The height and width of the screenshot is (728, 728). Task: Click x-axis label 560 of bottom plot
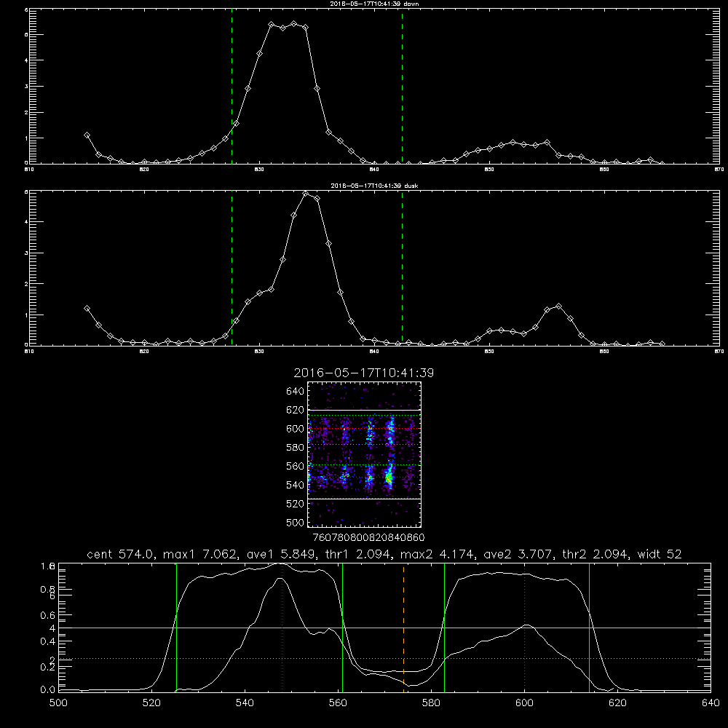click(x=338, y=703)
